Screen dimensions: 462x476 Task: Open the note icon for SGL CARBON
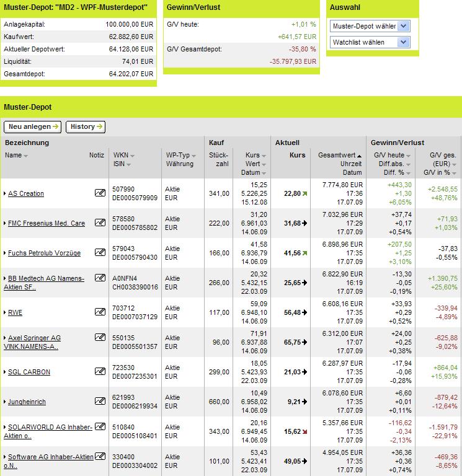[100, 371]
